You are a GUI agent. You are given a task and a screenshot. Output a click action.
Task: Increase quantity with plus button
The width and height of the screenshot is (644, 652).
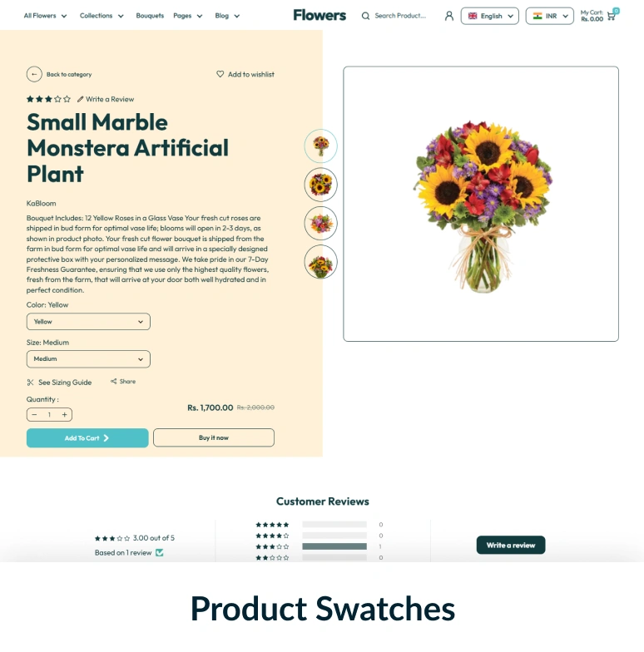pyautogui.click(x=65, y=414)
